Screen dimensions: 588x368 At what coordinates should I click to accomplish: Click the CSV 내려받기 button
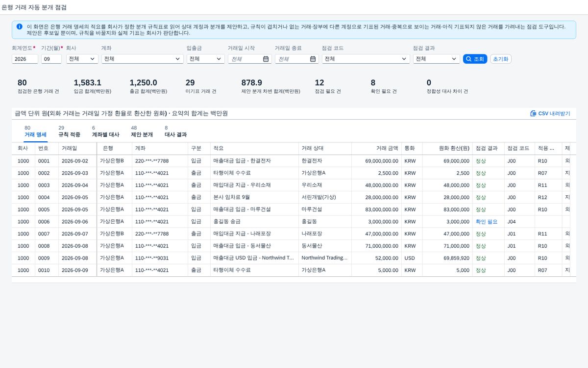[550, 113]
